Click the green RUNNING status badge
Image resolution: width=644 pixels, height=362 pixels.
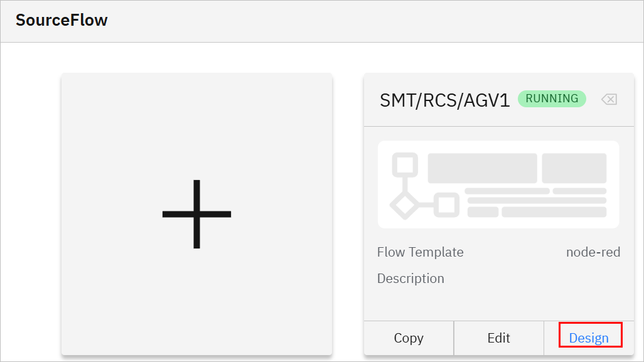[x=552, y=98]
